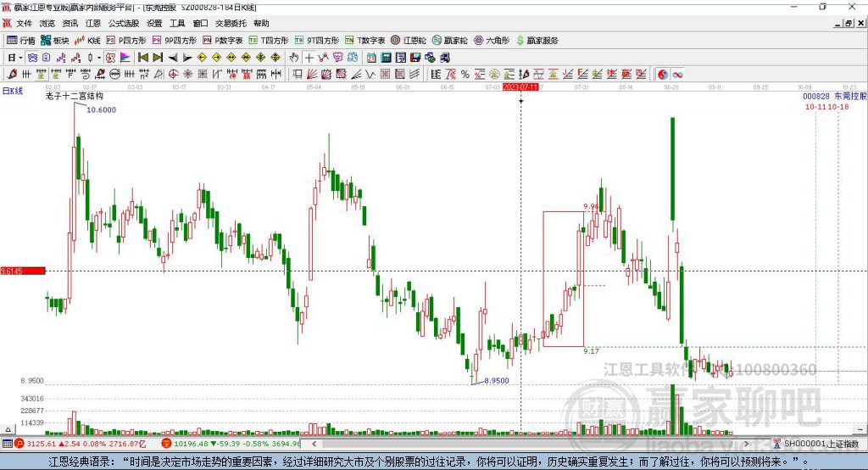Open the 文件 menu
The height and width of the screenshot is (470, 868).
(24, 23)
